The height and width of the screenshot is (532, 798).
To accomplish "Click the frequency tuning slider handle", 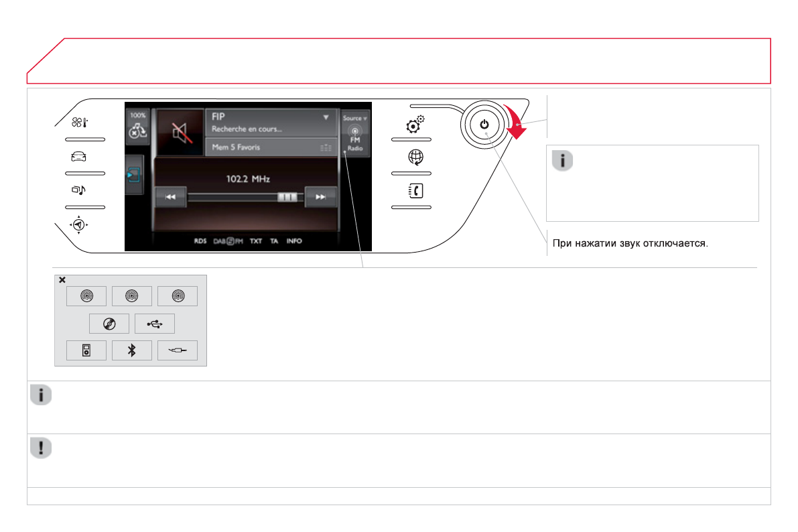I will (x=287, y=198).
